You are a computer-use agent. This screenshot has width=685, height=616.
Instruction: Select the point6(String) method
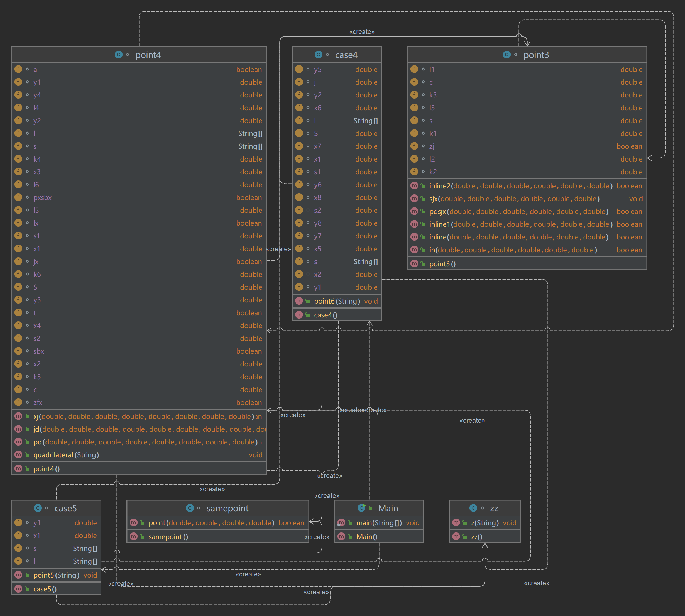pos(337,301)
